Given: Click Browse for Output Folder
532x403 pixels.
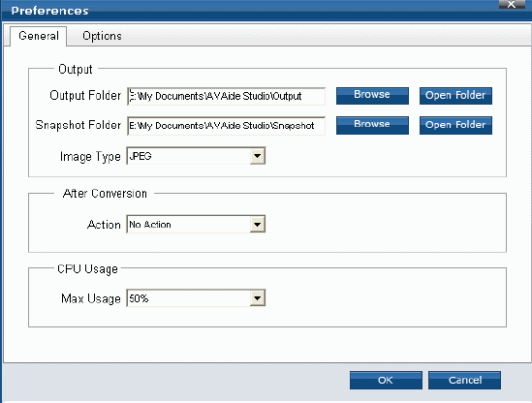Looking at the screenshot, I should coord(372,96).
